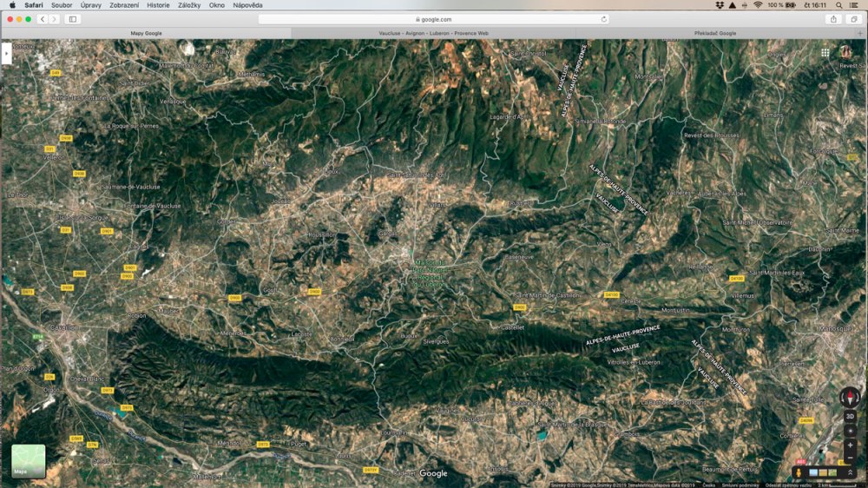Open the Smluvní podmínky link
The height and width of the screenshot is (488, 868).
(740, 485)
